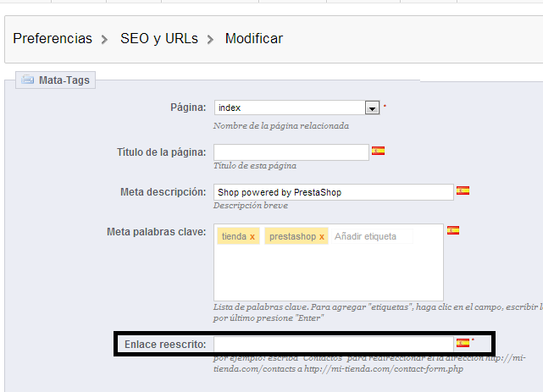Click the 'Añadir etiqueta' tag input
The image size is (543, 392).
pos(371,236)
